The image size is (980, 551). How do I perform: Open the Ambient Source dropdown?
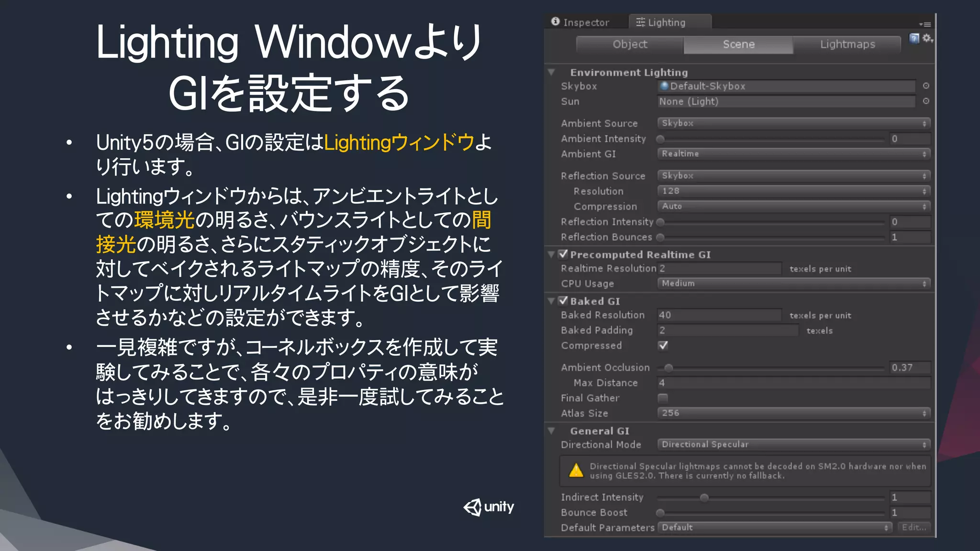coord(794,123)
